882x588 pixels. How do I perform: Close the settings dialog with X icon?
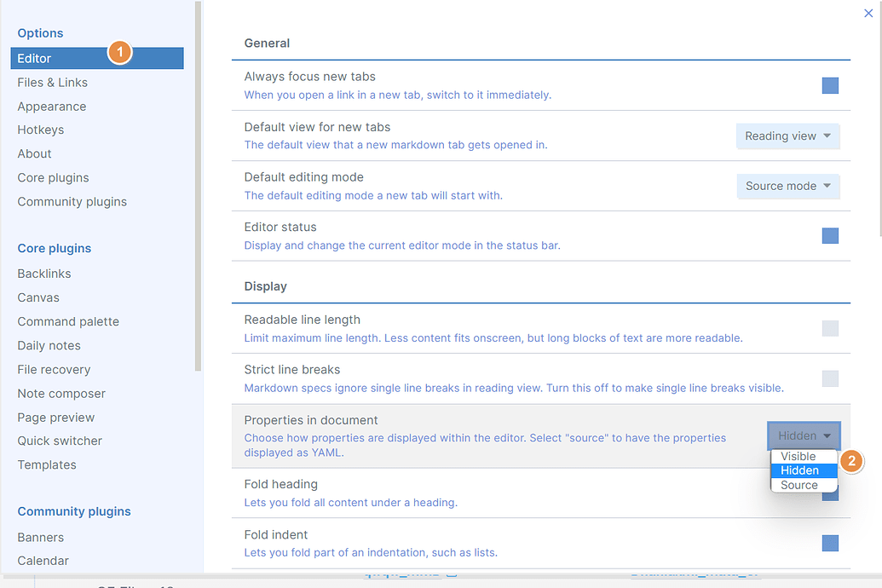click(x=868, y=13)
